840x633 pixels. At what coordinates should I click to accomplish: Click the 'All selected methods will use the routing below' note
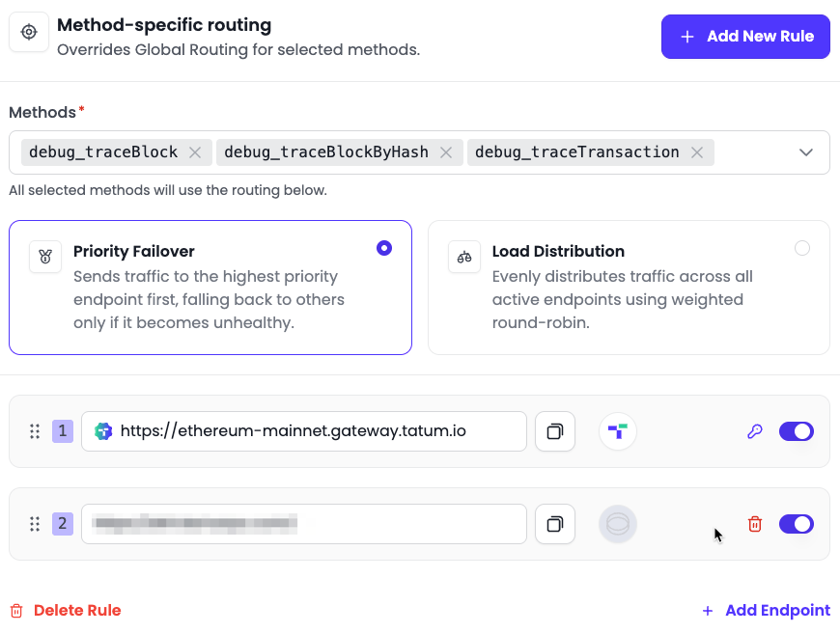click(168, 190)
